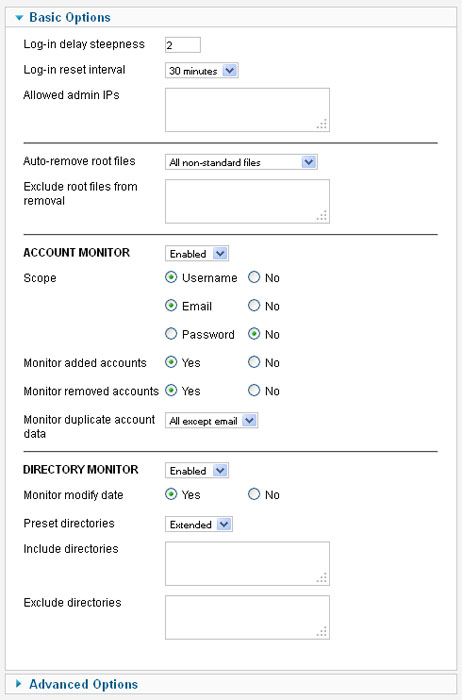Click the Log-in delay steepness field
Screen dimensions: 462x700
(183, 45)
